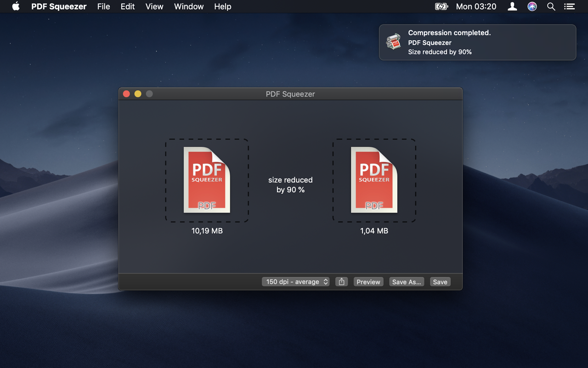The width and height of the screenshot is (588, 368).
Task: Open the Window menu
Action: [x=188, y=6]
